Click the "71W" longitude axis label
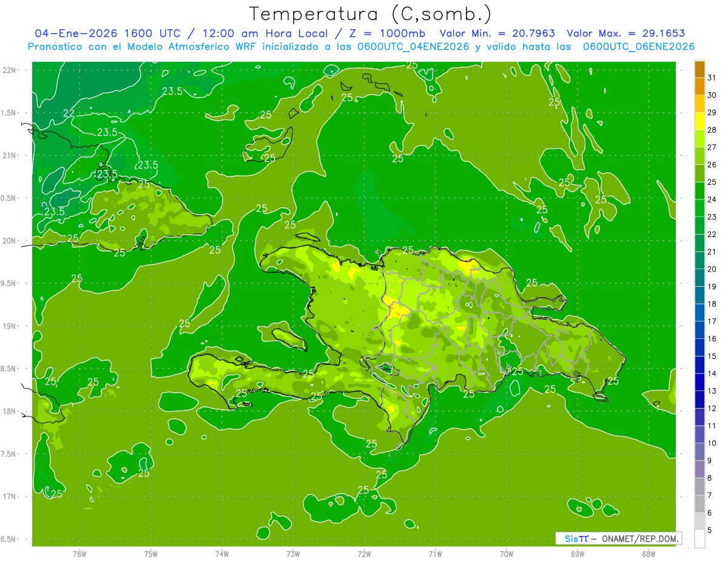Image resolution: width=728 pixels, height=562 pixels. tap(435, 554)
